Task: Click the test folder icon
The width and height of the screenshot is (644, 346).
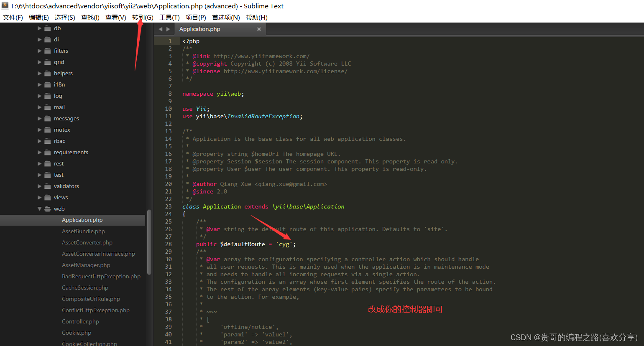Action: (48, 175)
